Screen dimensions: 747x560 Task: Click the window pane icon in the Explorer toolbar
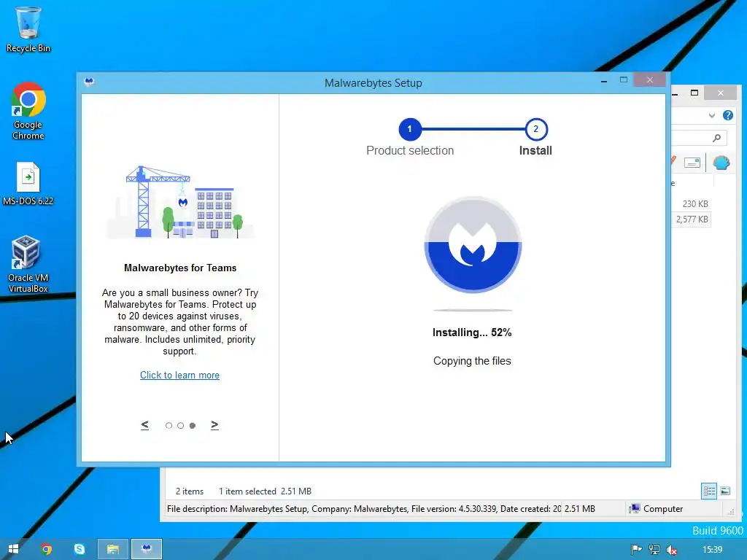tap(692, 163)
